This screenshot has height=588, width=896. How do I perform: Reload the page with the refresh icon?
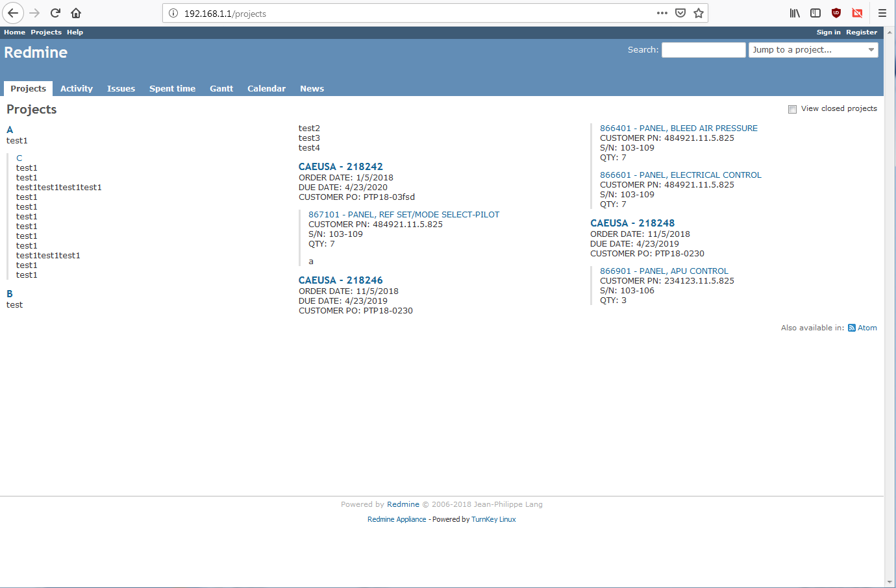pos(55,13)
